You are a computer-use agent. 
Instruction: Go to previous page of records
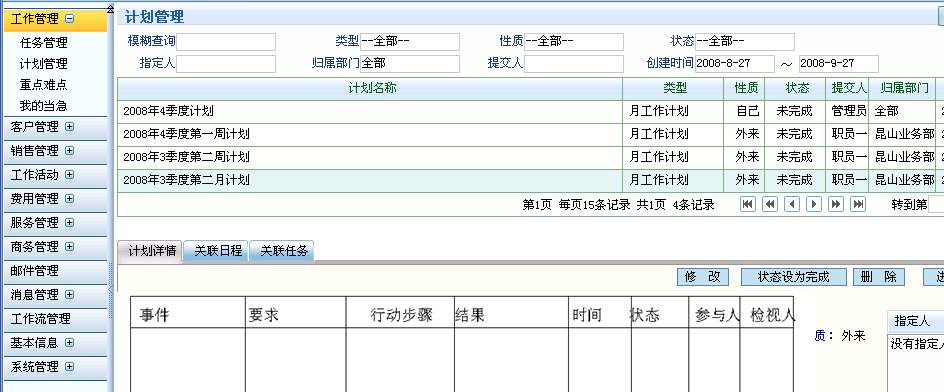(x=792, y=204)
